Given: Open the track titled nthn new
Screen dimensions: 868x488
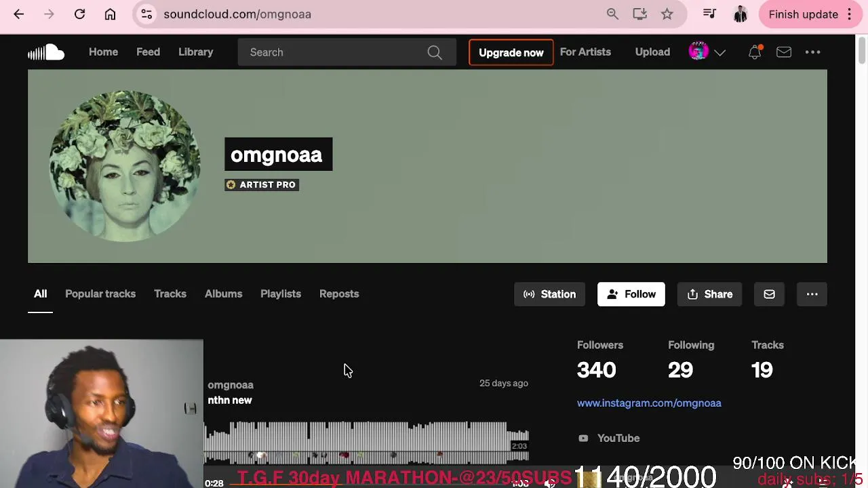Looking at the screenshot, I should click(x=230, y=400).
